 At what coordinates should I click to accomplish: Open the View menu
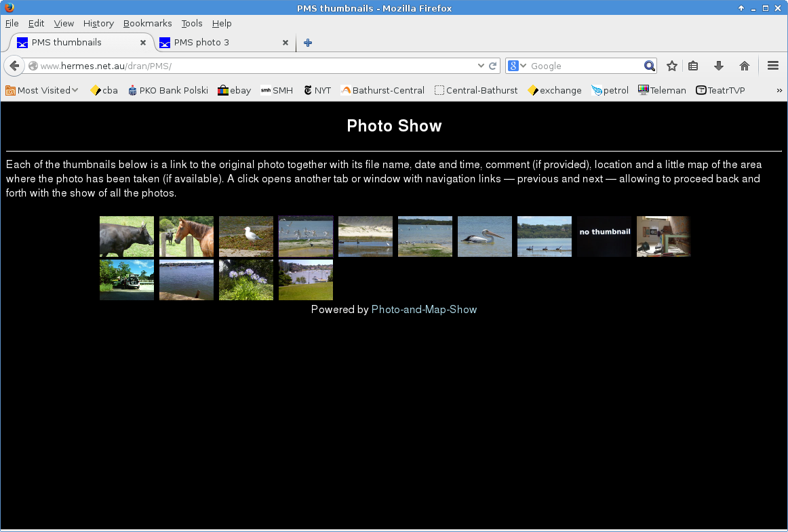point(64,24)
